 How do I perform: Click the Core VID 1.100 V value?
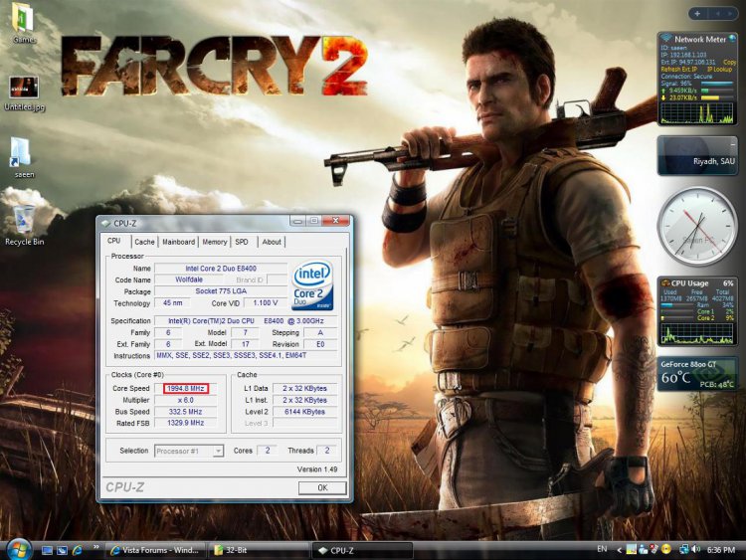click(265, 302)
